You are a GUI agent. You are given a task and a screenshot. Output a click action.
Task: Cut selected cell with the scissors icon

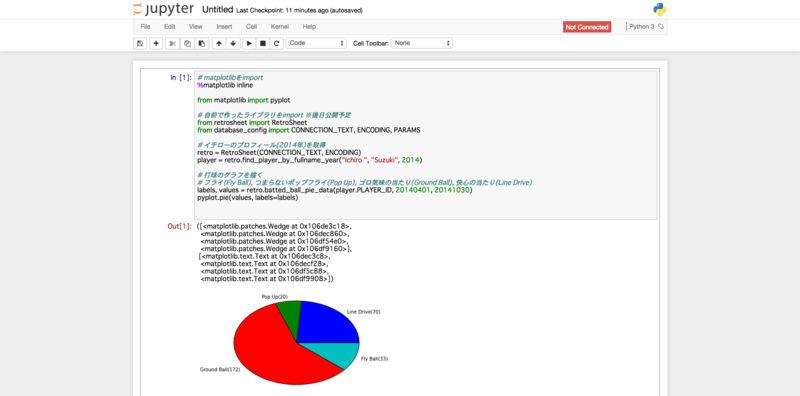[172, 43]
